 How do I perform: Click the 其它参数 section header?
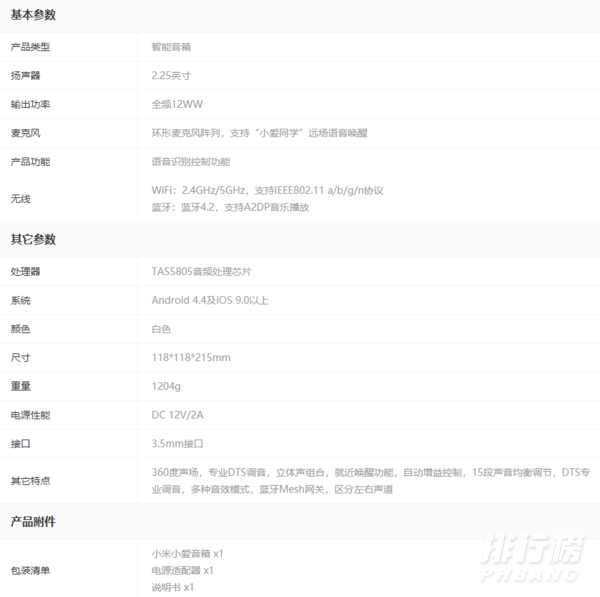pos(33,240)
